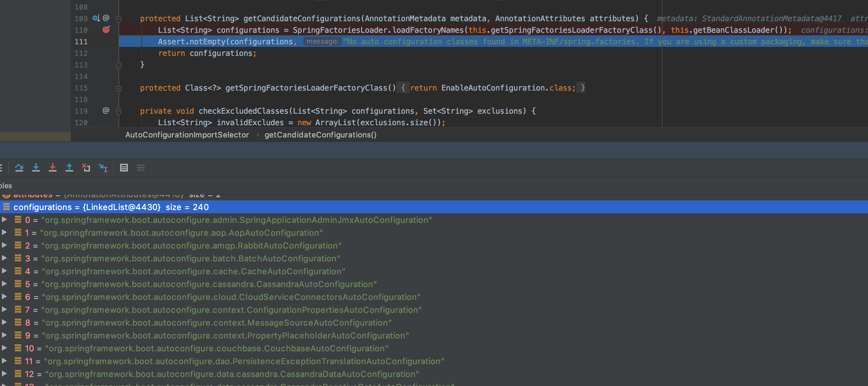
Task: Click the override gutter icon on line 109
Action: coord(96,18)
